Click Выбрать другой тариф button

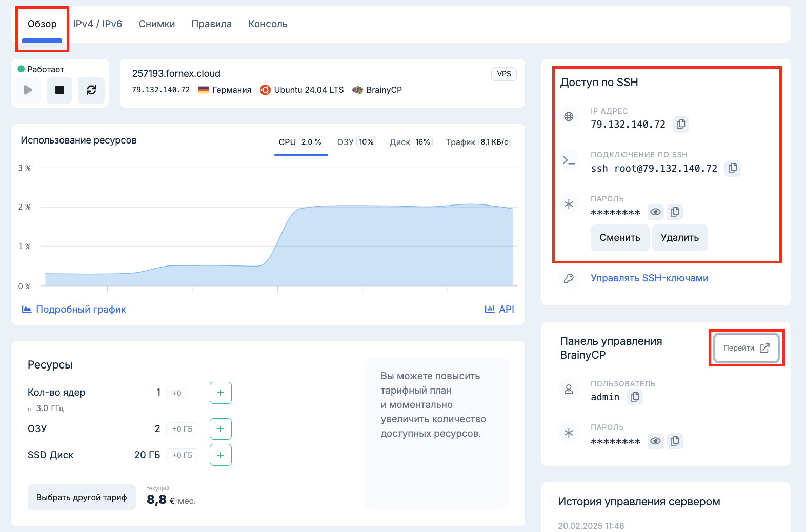point(82,497)
